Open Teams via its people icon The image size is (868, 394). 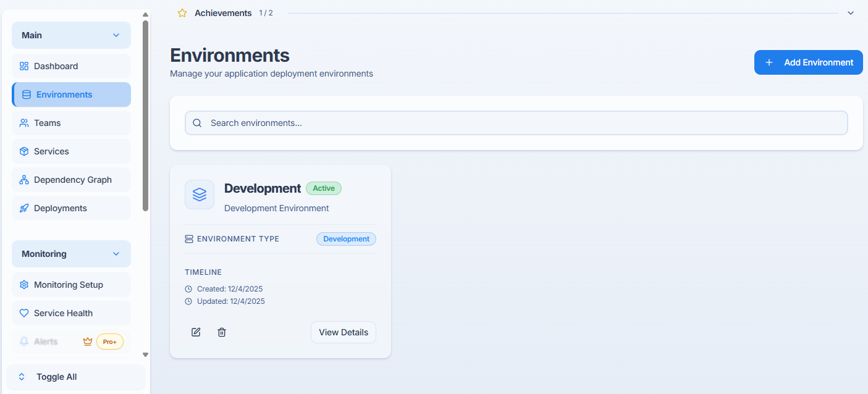click(23, 122)
